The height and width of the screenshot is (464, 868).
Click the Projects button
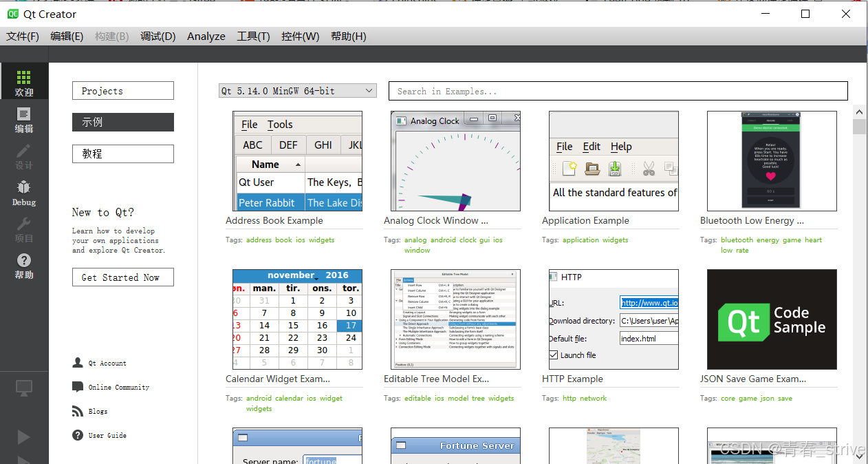(x=123, y=91)
